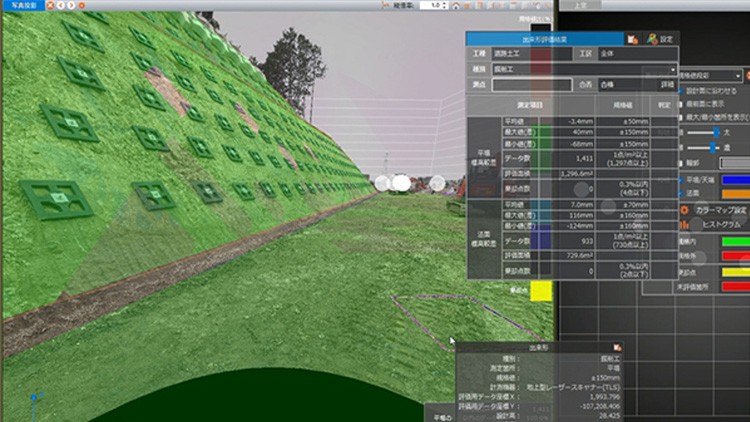The width and height of the screenshot is (750, 422).
Task: Click the green 規格内 color swatch
Action: (x=736, y=242)
